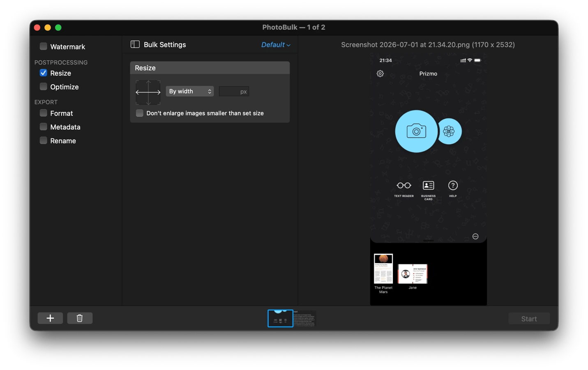
Task: Uncheck the Resize checkbox
Action: [x=43, y=73]
